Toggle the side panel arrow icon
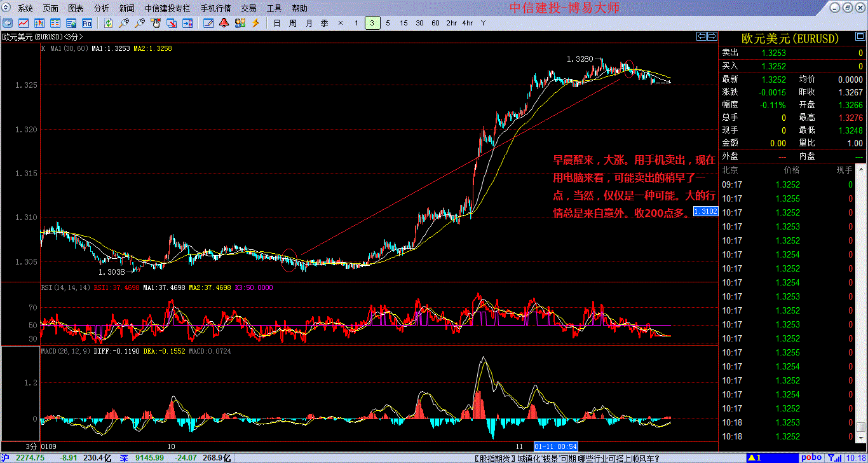The height and width of the screenshot is (463, 868). pyautogui.click(x=187, y=23)
